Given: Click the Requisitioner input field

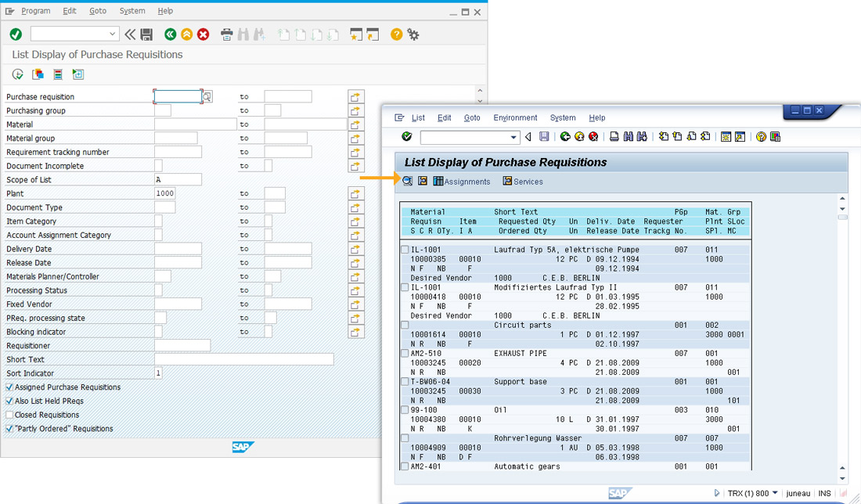Looking at the screenshot, I should tap(183, 345).
